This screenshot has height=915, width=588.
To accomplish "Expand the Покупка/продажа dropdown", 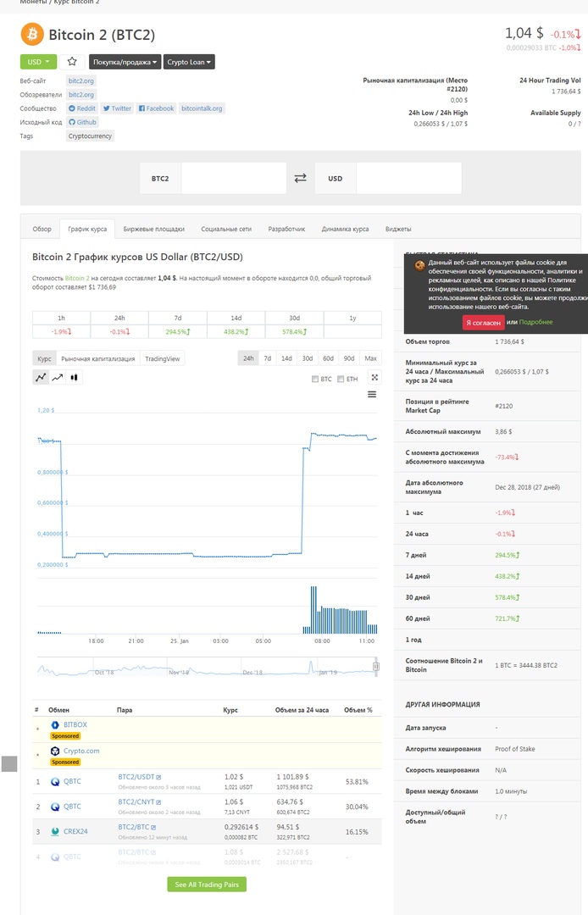I will (125, 62).
